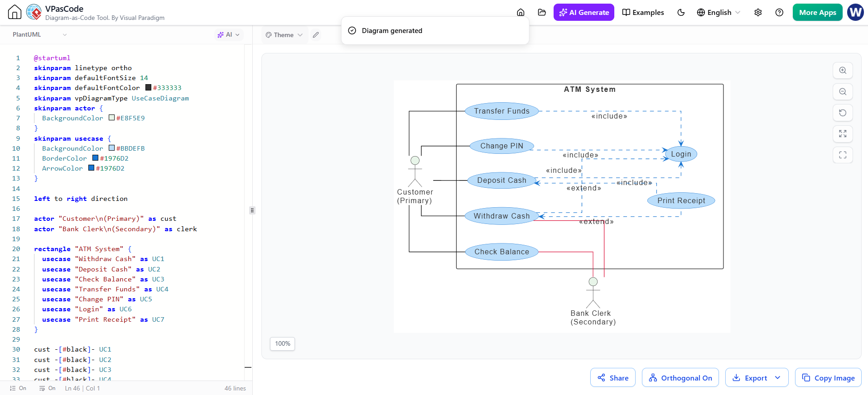This screenshot has width=868, height=395.
Task: Click the Share icon glyph
Action: point(601,378)
